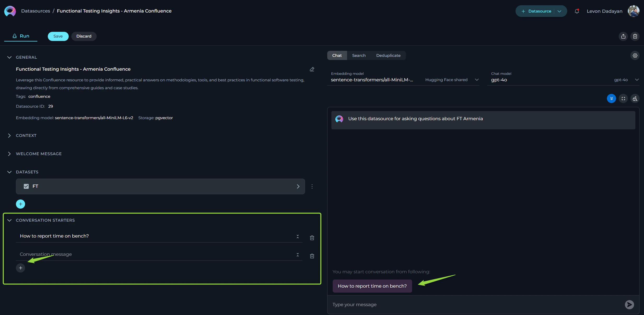Collapse the GENERAL section
644x315 pixels.
[9, 57]
